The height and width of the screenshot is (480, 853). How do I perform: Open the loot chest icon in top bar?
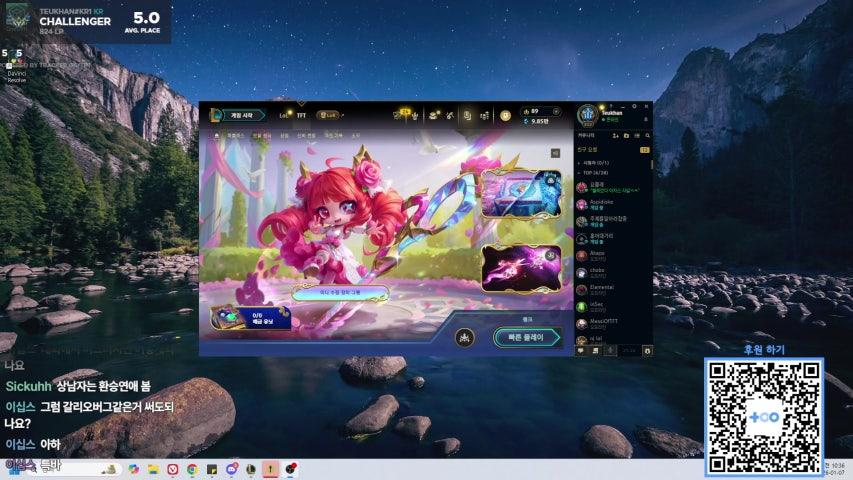(433, 115)
